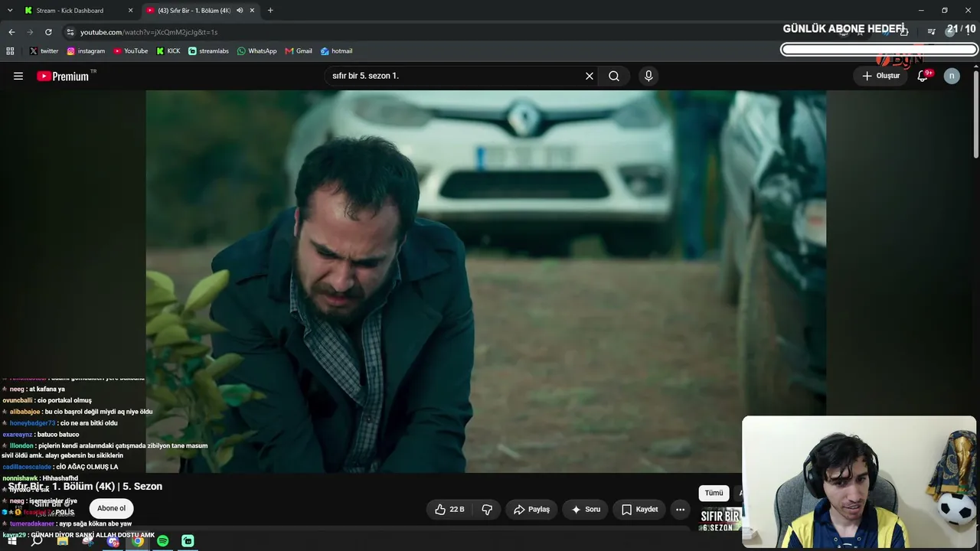Open the Oluştur create menu

pos(881,76)
